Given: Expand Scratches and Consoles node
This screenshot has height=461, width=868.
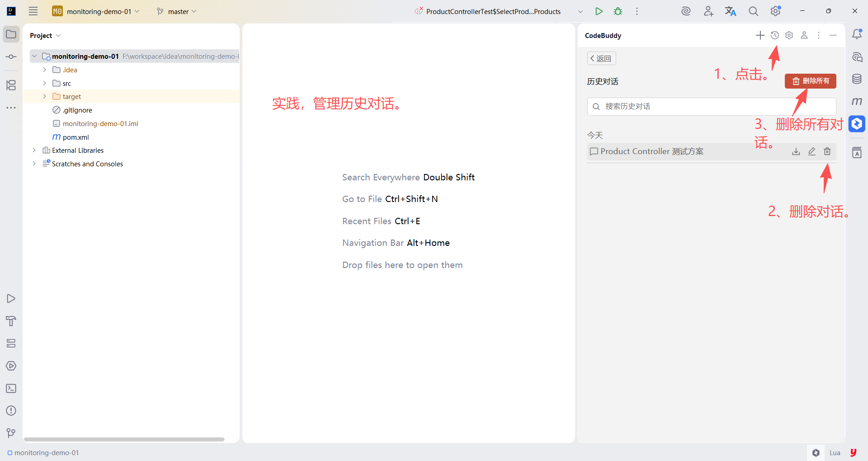Looking at the screenshot, I should [x=34, y=164].
